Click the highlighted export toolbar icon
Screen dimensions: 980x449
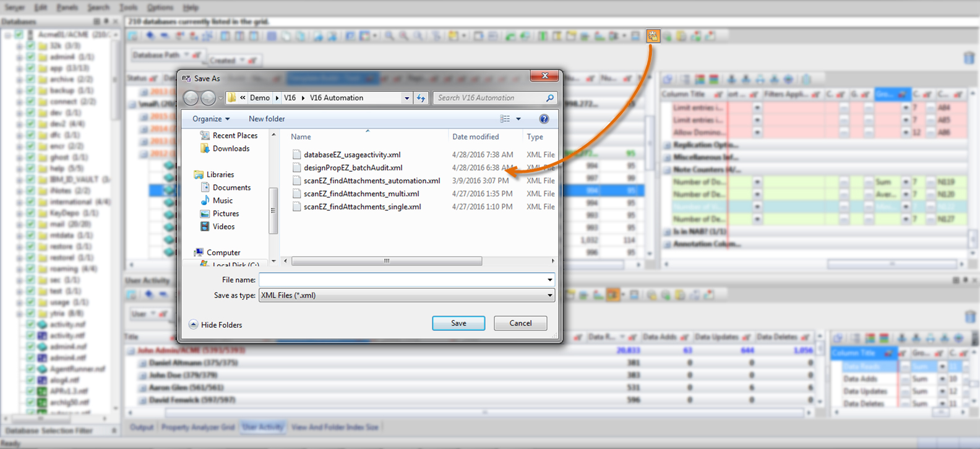[x=653, y=36]
